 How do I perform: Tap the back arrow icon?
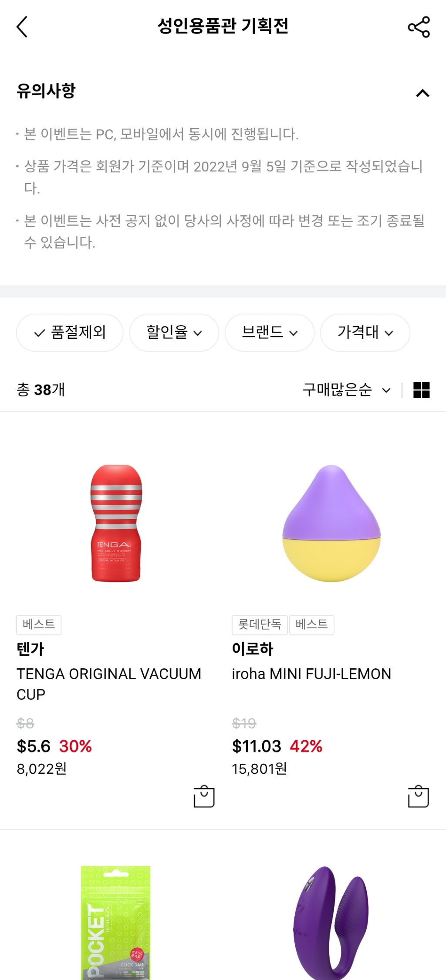pos(22,27)
